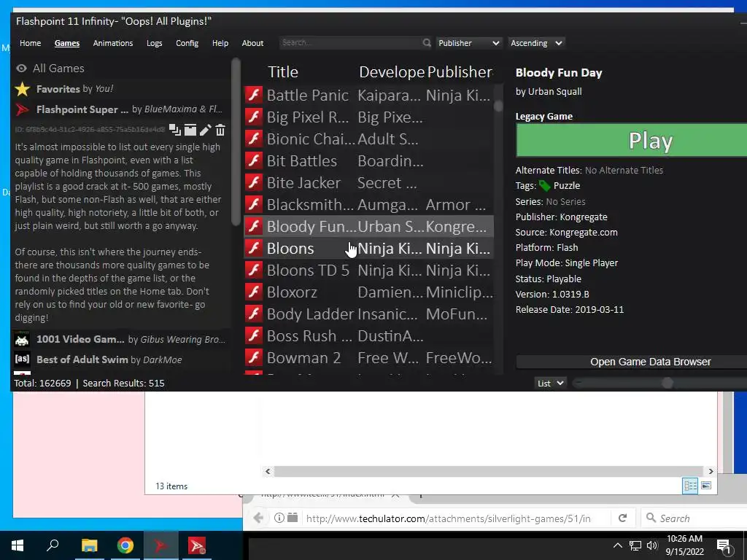Click the large icons view icon in Explorer
Viewport: 747px width, 560px height.
[x=706, y=486]
